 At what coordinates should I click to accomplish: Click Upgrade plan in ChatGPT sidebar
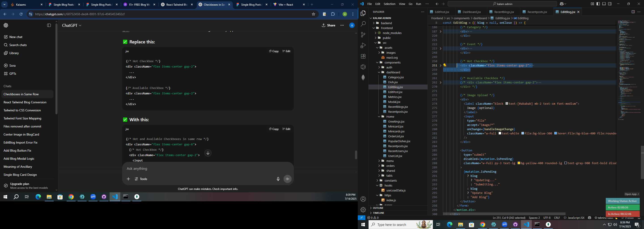pyautogui.click(x=27, y=186)
